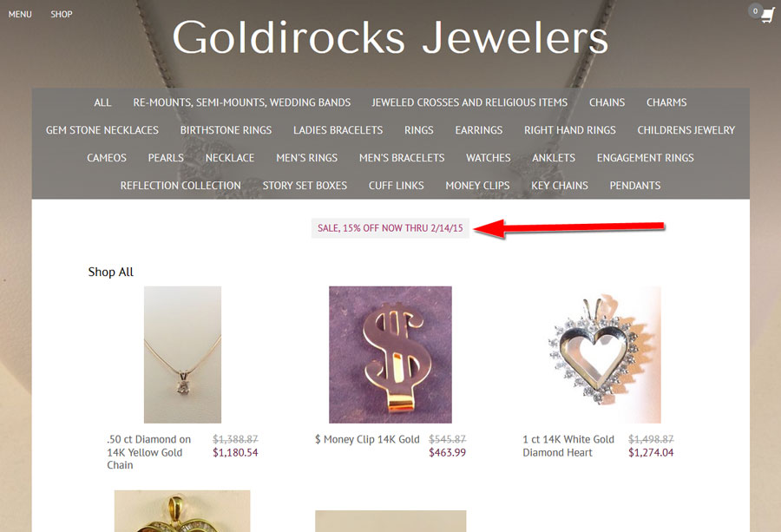Open the shopping cart icon
Viewport: 781px width, 532px height.
click(x=763, y=13)
